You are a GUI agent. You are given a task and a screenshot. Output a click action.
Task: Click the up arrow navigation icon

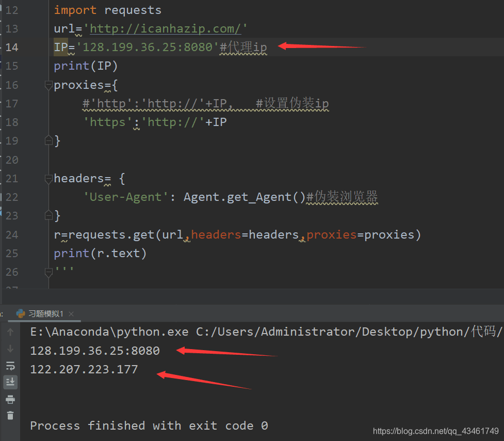10,332
